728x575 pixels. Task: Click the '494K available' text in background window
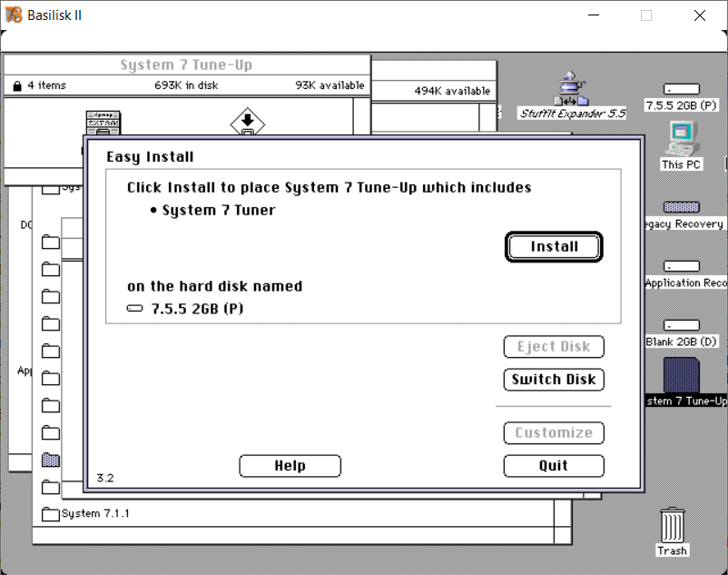[452, 91]
